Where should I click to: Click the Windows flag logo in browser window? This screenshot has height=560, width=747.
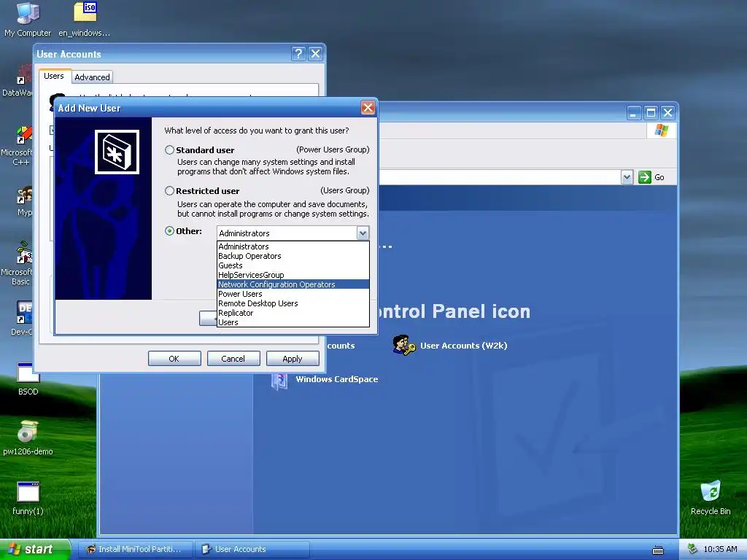point(661,130)
